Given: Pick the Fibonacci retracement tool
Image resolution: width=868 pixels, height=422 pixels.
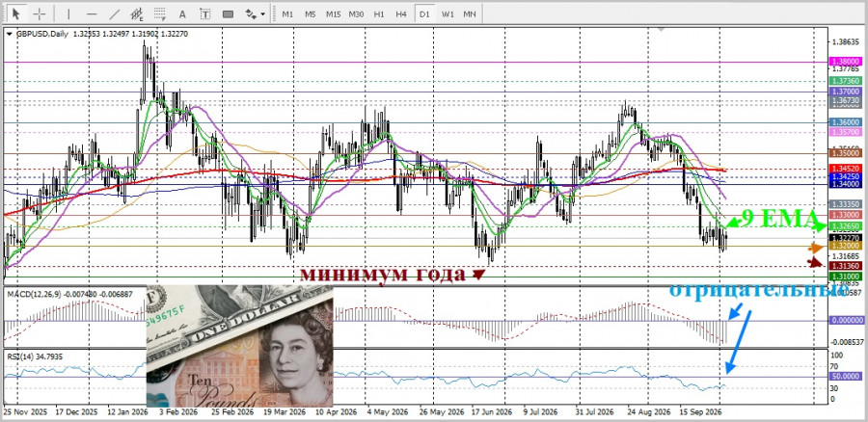Looking at the screenshot, I should click(x=160, y=13).
